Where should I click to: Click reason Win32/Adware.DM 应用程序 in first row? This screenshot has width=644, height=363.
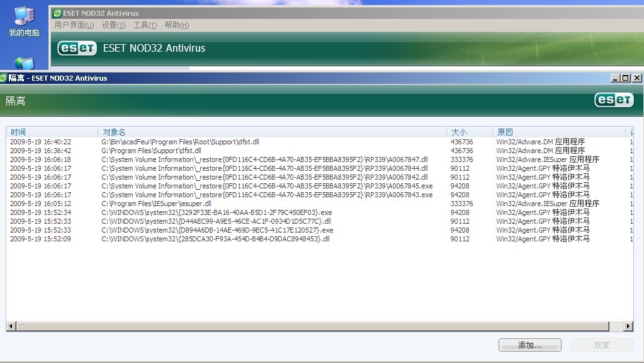click(541, 142)
